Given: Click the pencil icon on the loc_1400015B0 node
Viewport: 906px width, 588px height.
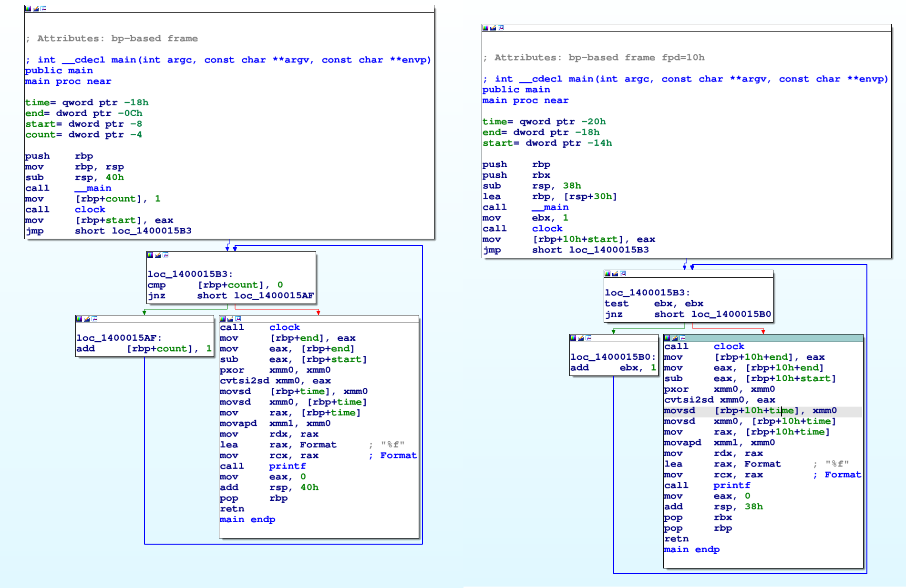Looking at the screenshot, I should click(x=581, y=338).
